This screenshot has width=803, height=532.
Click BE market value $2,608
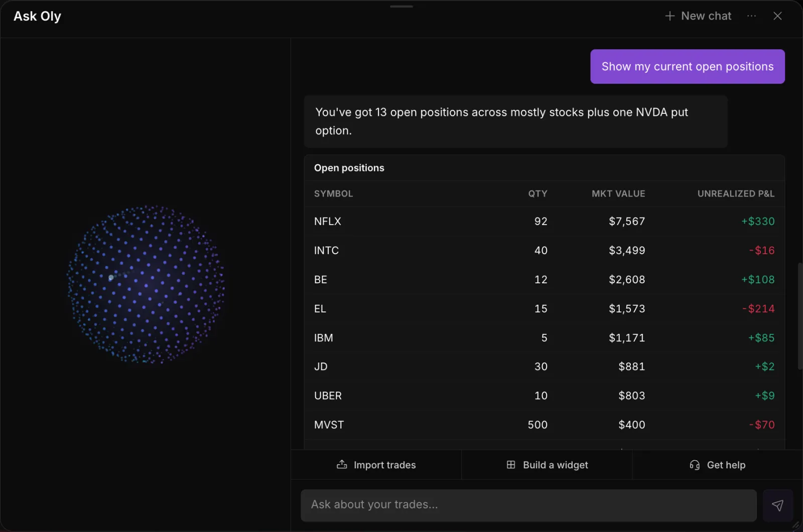pyautogui.click(x=627, y=279)
